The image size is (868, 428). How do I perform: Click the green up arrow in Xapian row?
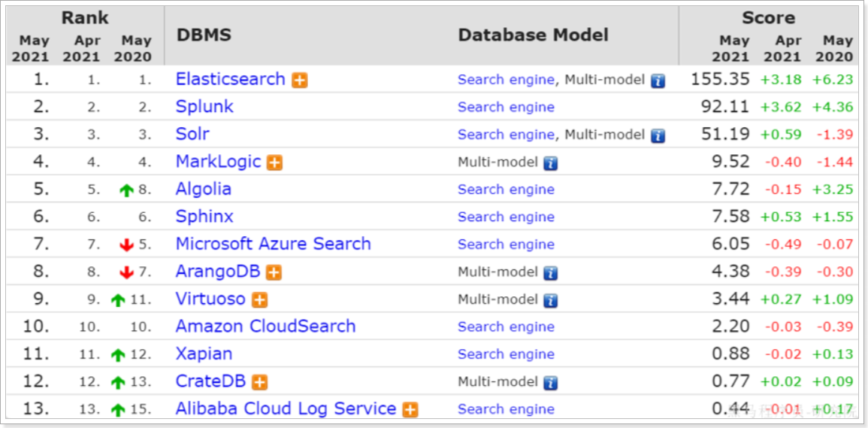click(118, 355)
